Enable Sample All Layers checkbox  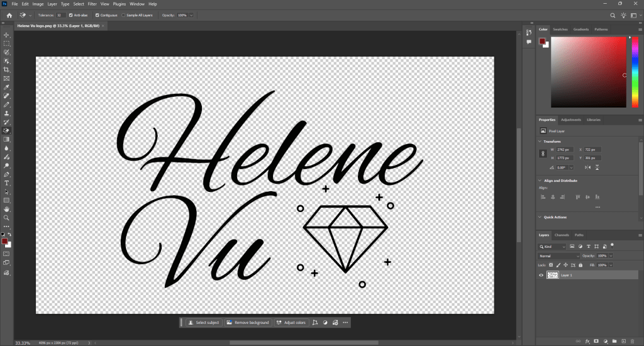[x=123, y=14]
